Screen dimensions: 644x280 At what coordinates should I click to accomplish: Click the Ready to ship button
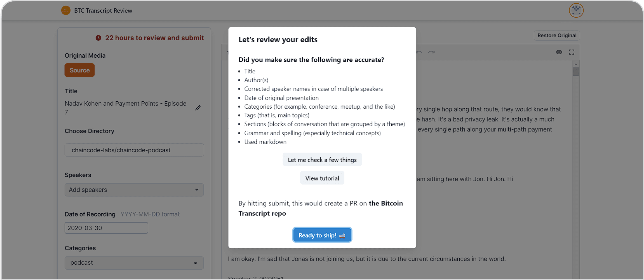pyautogui.click(x=322, y=235)
